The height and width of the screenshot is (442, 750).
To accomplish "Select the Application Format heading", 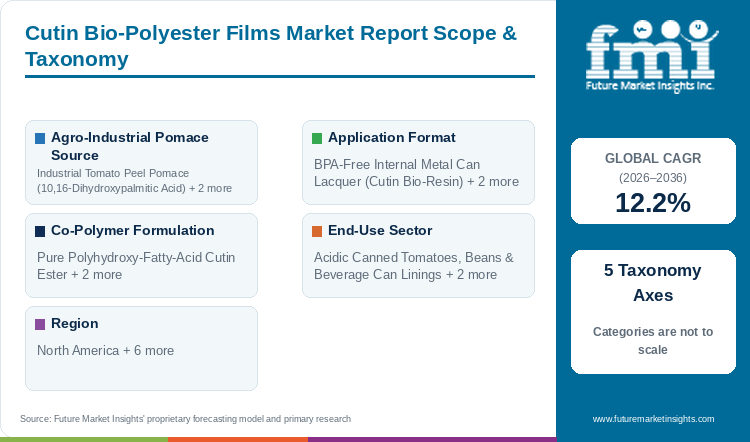I will (x=392, y=138).
